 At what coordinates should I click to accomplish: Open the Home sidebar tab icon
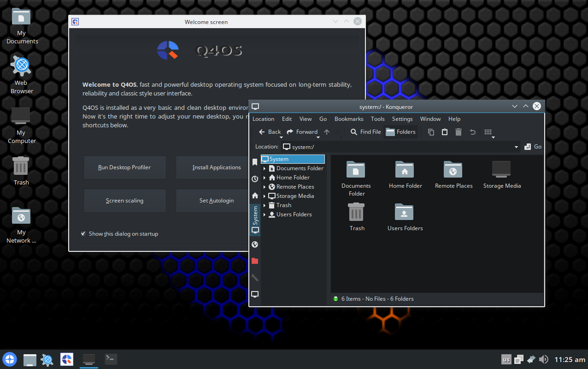255,196
